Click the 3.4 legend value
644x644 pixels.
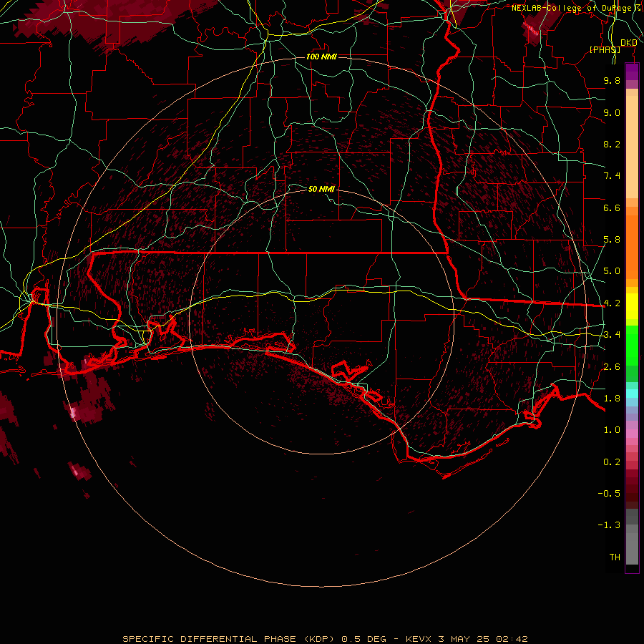click(x=612, y=335)
